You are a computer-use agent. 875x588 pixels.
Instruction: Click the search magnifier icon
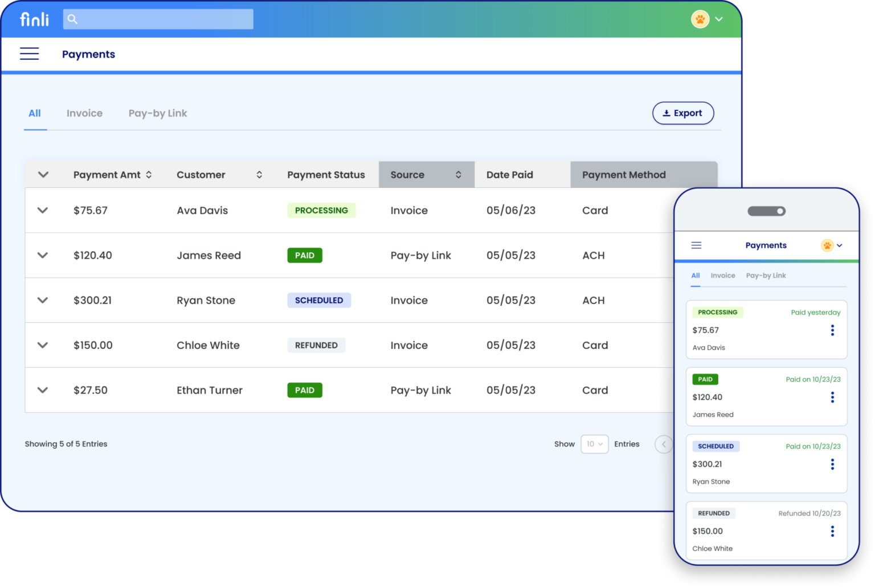[x=72, y=19]
